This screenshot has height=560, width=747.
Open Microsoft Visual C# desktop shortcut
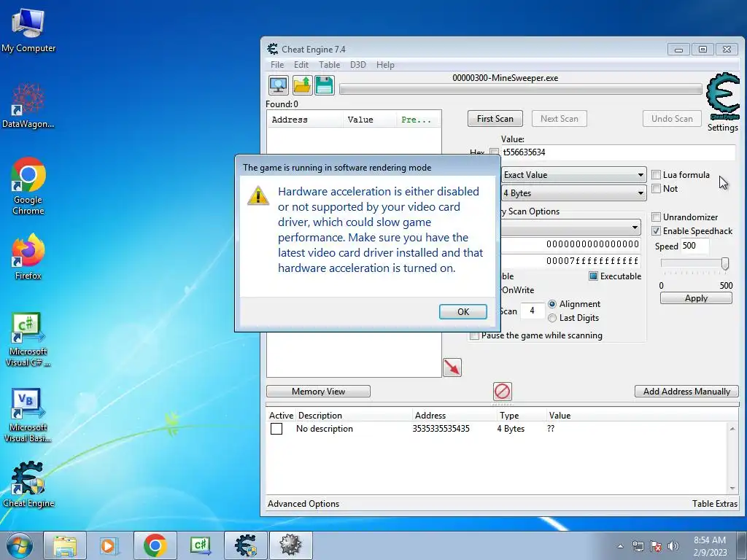pos(28,340)
